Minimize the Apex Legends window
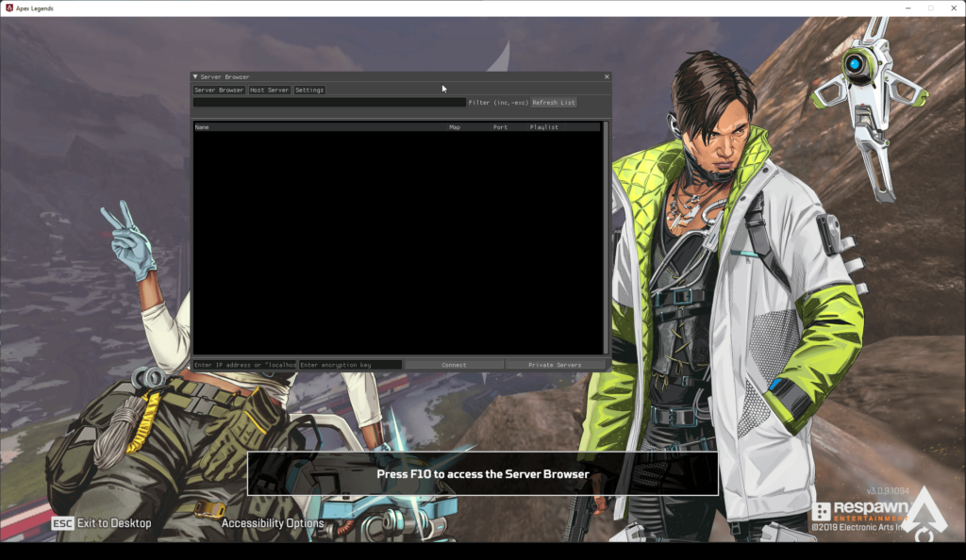This screenshot has height=560, width=966. click(908, 8)
